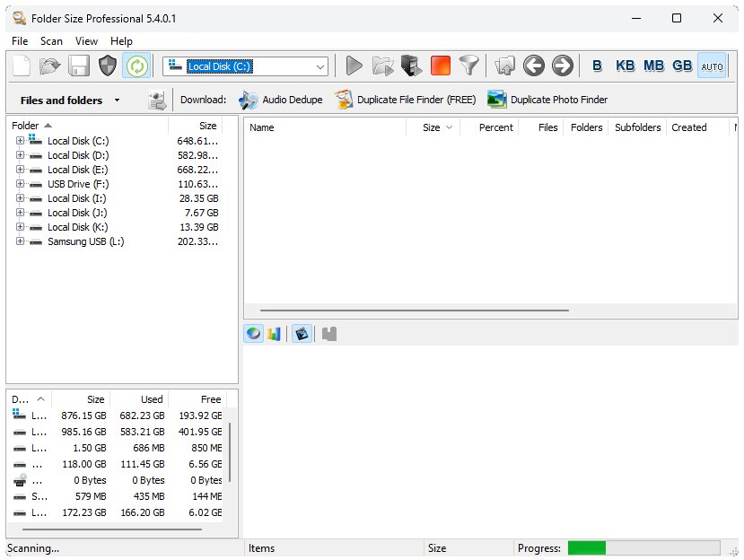The height and width of the screenshot is (560, 744).
Task: Click the Samsung USB (L:) drive icon
Action: [x=36, y=241]
